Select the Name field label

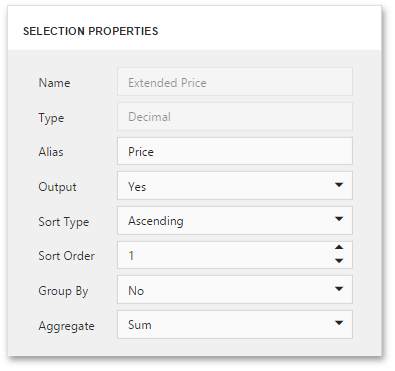pyautogui.click(x=54, y=83)
